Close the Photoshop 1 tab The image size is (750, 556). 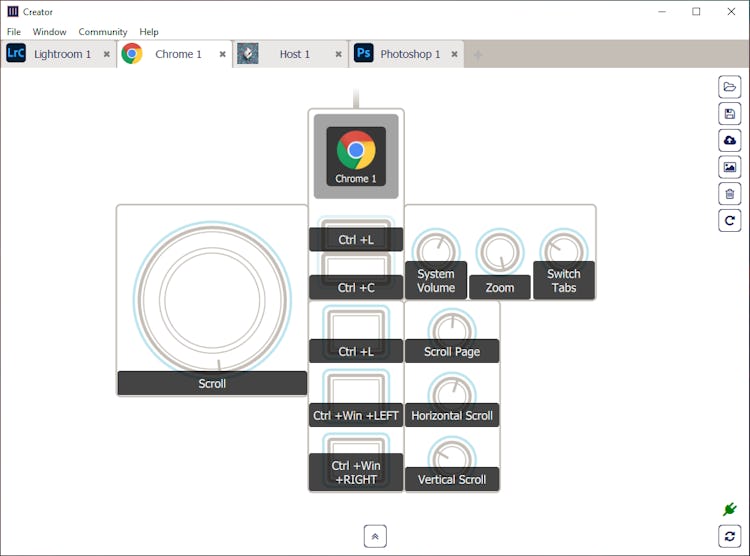[x=454, y=55]
